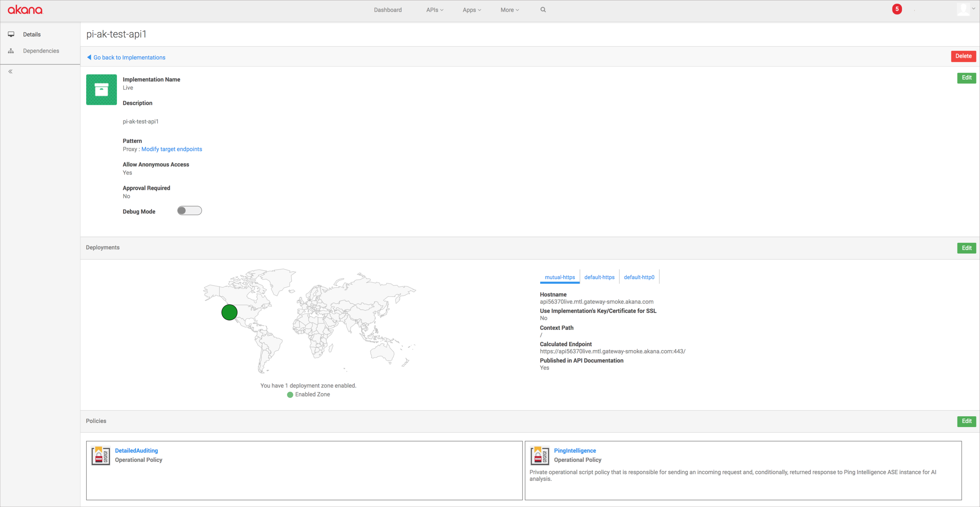The width and height of the screenshot is (980, 507).
Task: Click the PingIntelligence policy icon
Action: [x=540, y=455]
